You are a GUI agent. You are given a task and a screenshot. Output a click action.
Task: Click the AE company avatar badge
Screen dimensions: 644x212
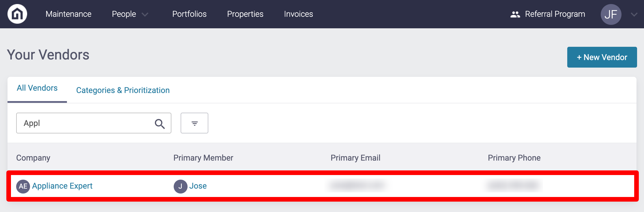coord(23,186)
